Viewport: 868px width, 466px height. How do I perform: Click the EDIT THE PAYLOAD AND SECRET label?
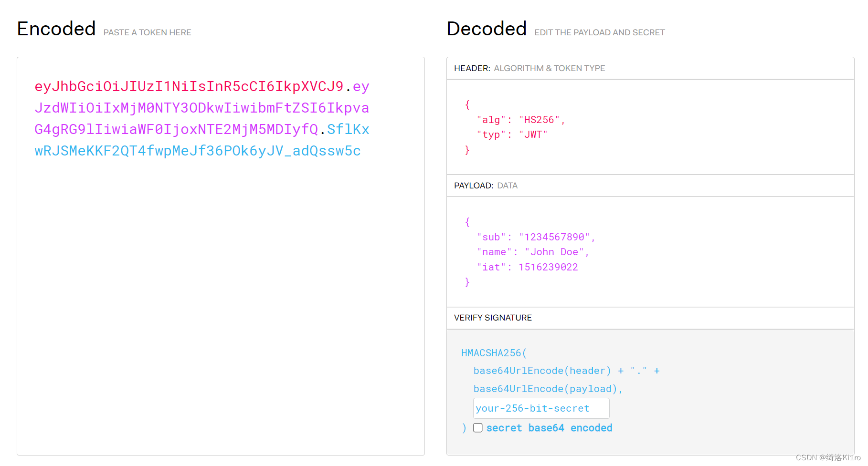(x=599, y=32)
